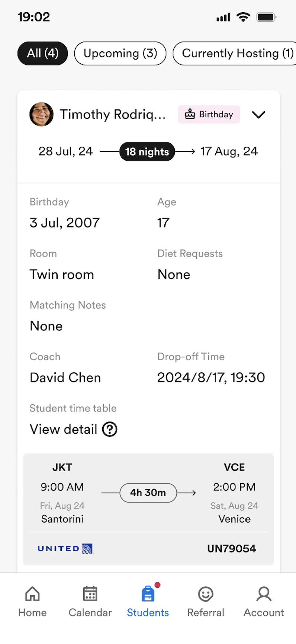
Task: Tap the question mark help icon
Action: (110, 429)
